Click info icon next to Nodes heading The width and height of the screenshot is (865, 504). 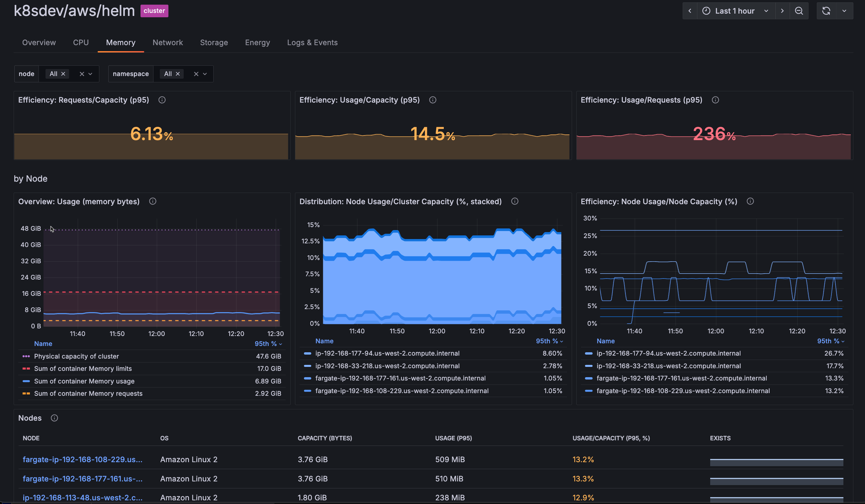pos(54,418)
